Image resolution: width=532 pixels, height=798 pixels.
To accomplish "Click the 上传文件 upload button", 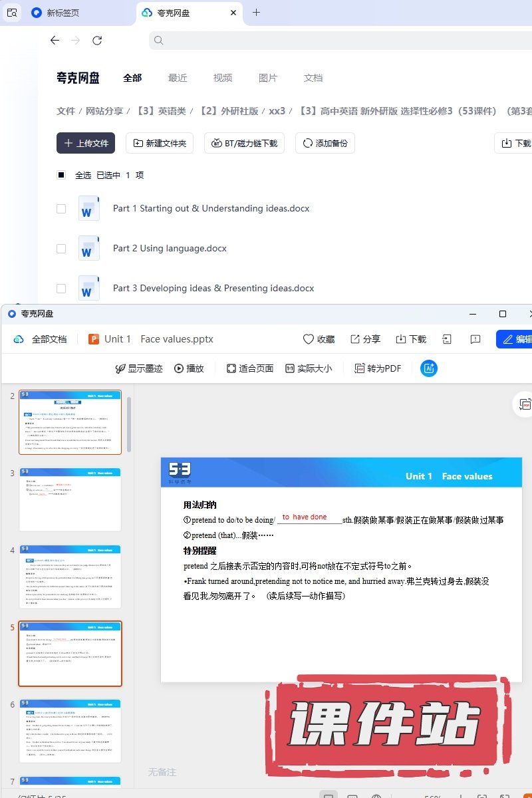I will 86,143.
